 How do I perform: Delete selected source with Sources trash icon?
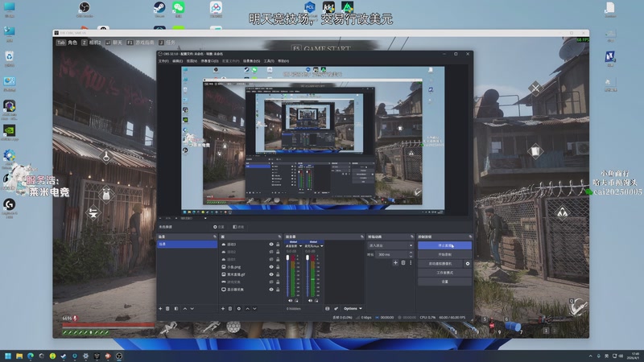[x=230, y=309]
